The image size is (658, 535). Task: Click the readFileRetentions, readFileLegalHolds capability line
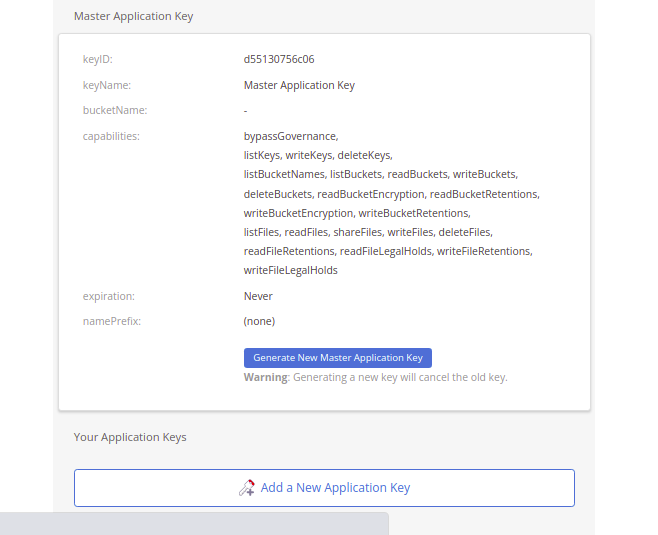pyautogui.click(x=388, y=251)
